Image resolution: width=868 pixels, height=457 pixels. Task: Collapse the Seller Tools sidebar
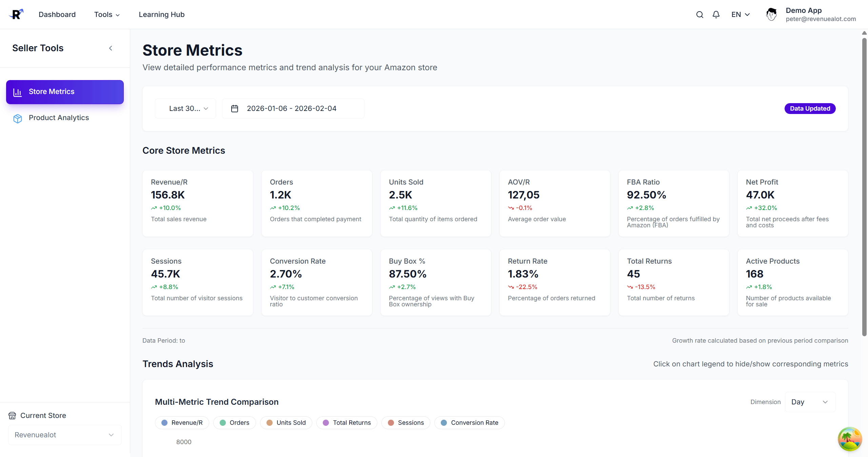click(111, 48)
